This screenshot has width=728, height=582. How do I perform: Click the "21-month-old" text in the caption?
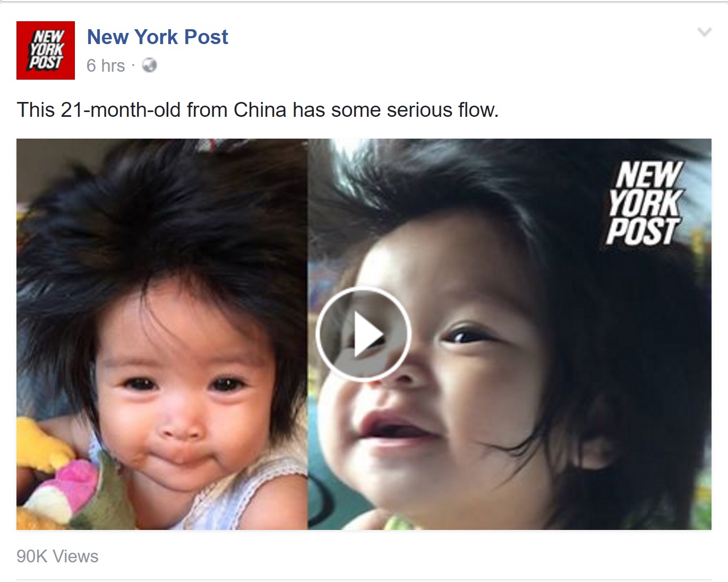(x=121, y=110)
